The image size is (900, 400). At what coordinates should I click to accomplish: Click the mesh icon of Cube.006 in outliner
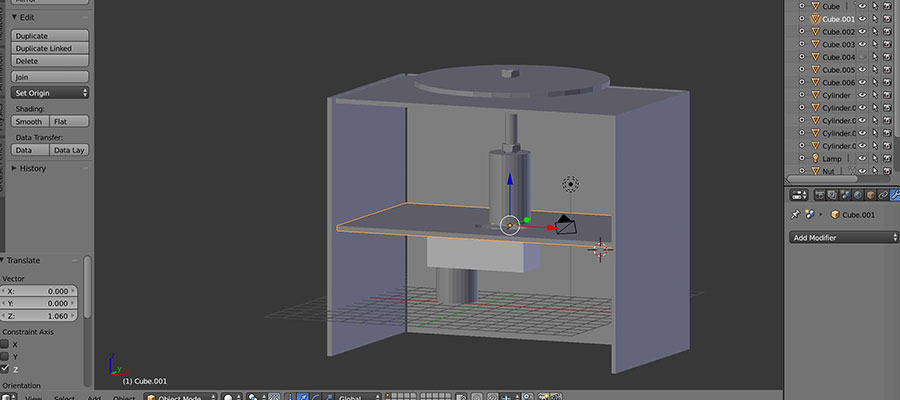click(816, 82)
